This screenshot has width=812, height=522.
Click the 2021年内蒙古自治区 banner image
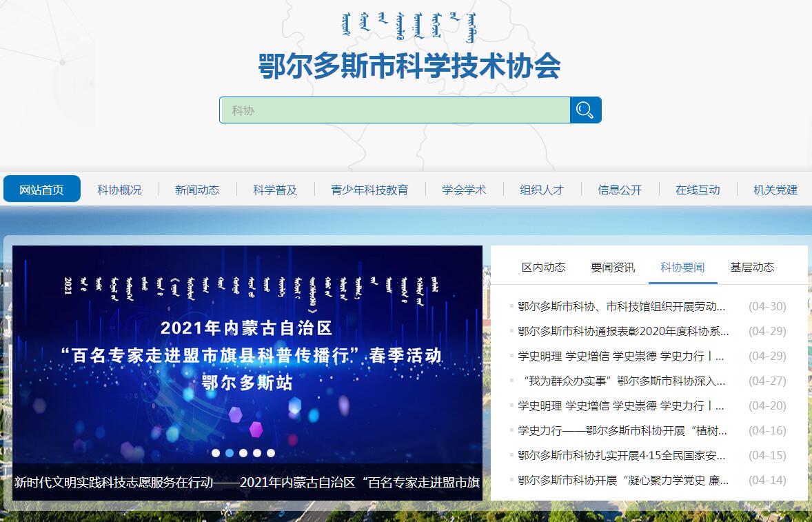pyautogui.click(x=247, y=352)
